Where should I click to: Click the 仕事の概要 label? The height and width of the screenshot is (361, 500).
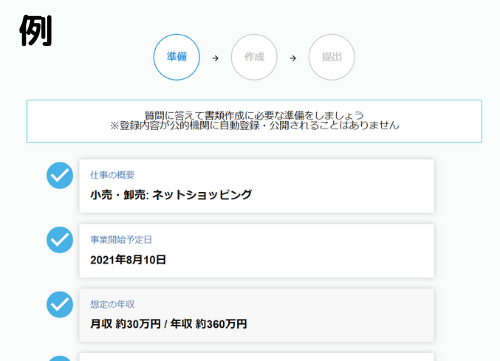coord(112,175)
